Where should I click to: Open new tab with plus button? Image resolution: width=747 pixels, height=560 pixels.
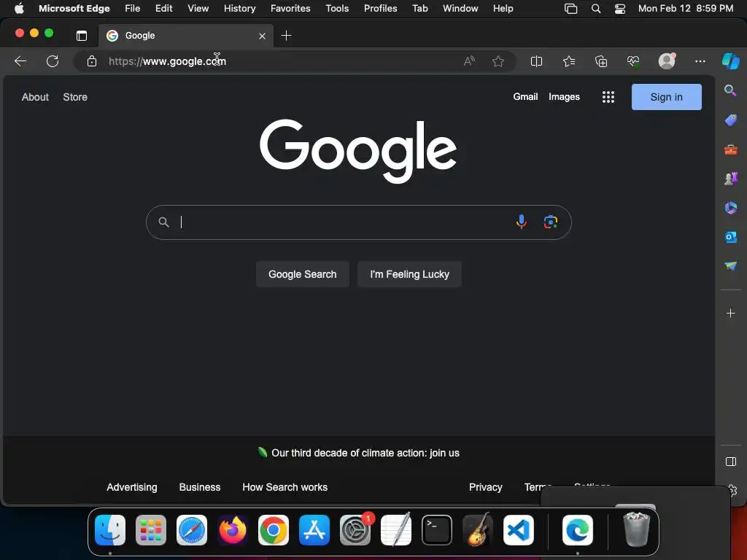(x=286, y=36)
